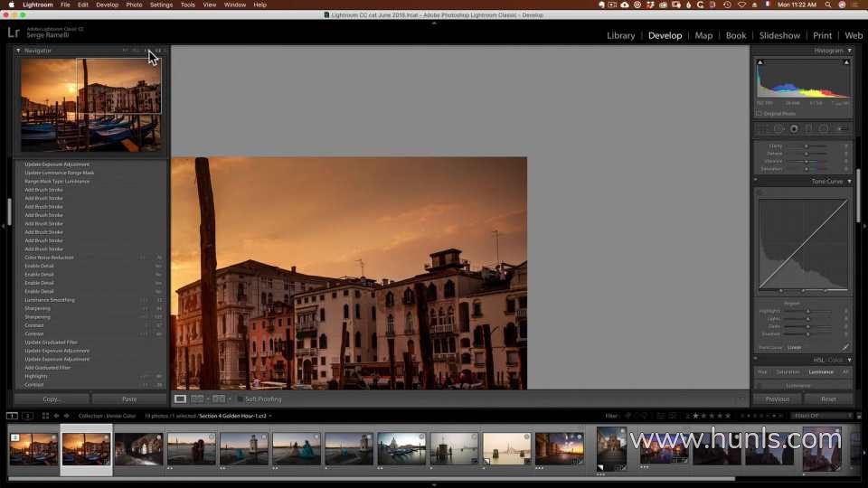Enable the Soft Proofing checkbox
Viewport: 868px width, 488px height.
pos(241,399)
